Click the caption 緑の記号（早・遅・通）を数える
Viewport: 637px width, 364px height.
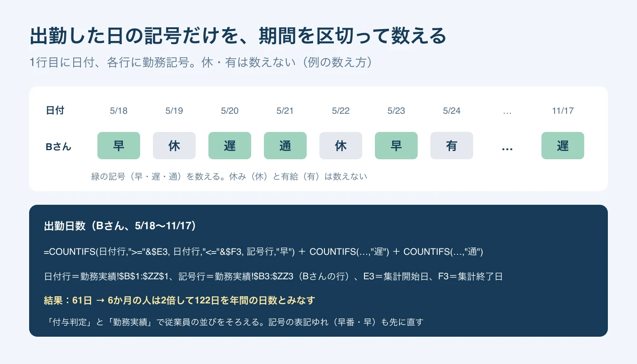229,177
